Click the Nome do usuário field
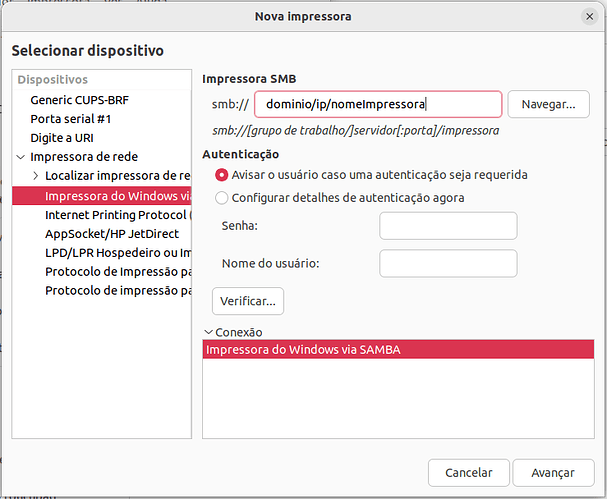This screenshot has width=607, height=499. [448, 263]
